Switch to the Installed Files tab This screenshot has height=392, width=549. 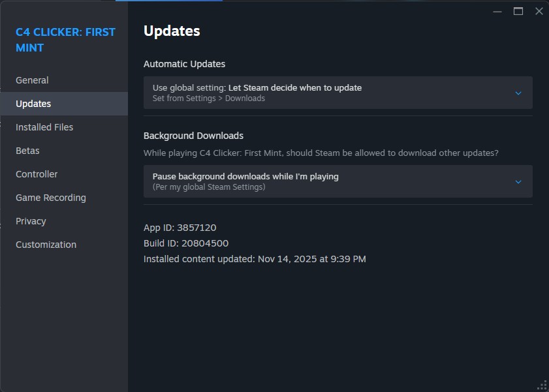44,127
